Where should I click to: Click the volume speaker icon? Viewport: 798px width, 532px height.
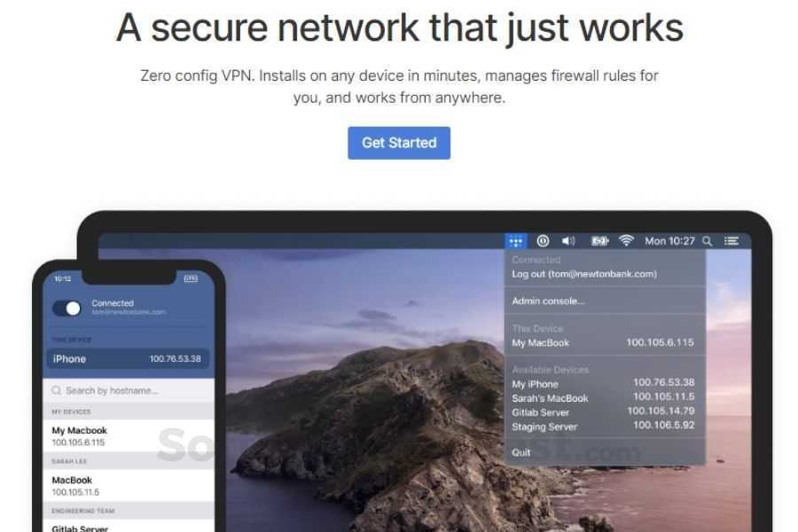pos(568,241)
